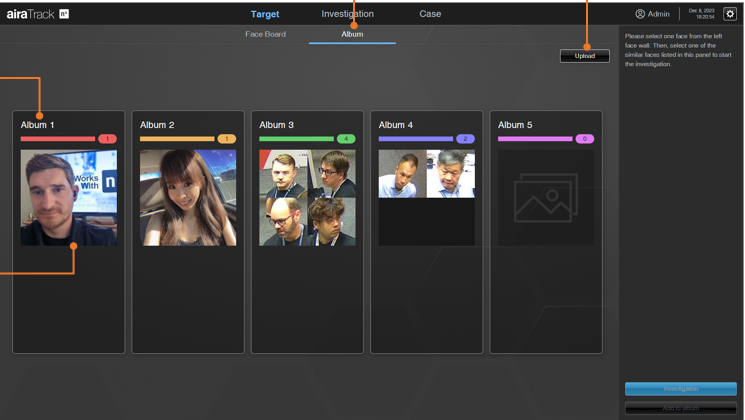Select the top-right glasses man in Album 3
Viewport: 745px width, 420px height.
pos(332,174)
